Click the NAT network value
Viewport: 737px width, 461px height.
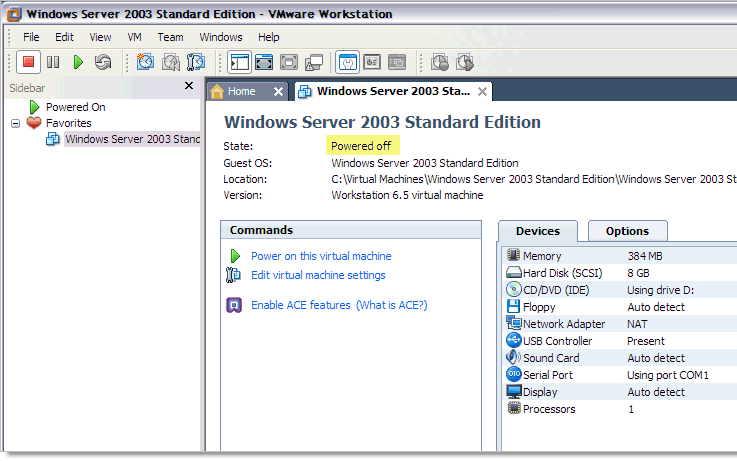click(637, 324)
